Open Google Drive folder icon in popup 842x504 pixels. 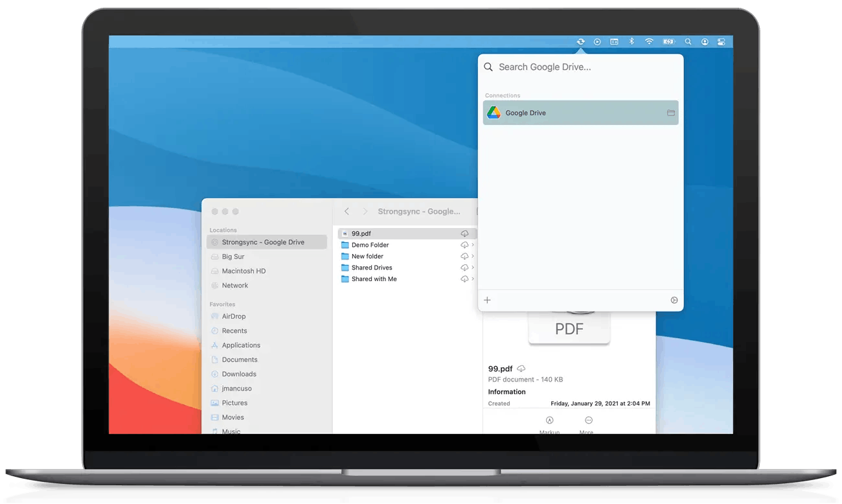point(671,113)
